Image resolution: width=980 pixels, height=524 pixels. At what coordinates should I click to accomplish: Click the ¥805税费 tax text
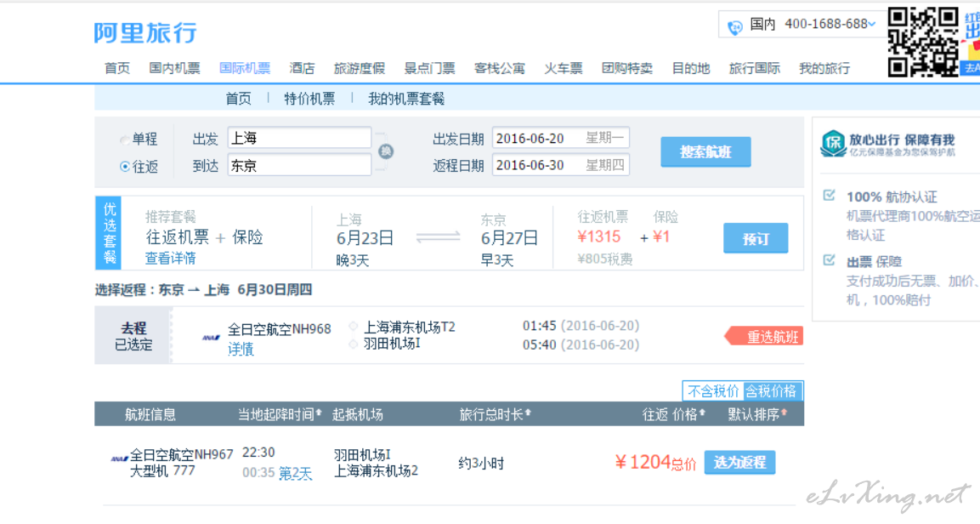(605, 259)
